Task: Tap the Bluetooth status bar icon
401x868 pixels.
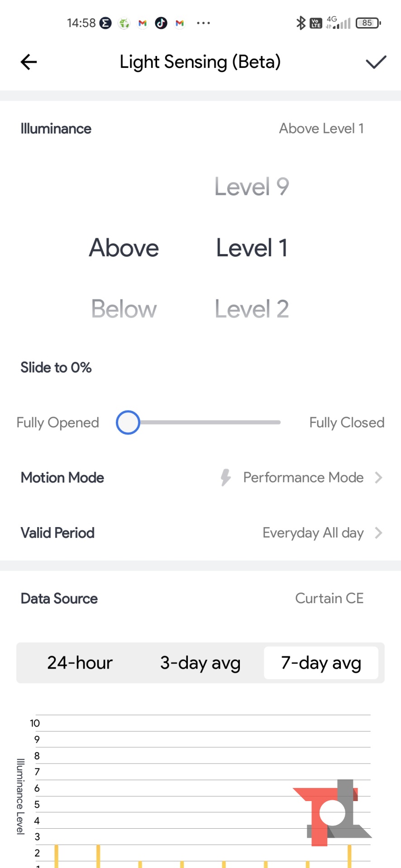Action: 301,23
